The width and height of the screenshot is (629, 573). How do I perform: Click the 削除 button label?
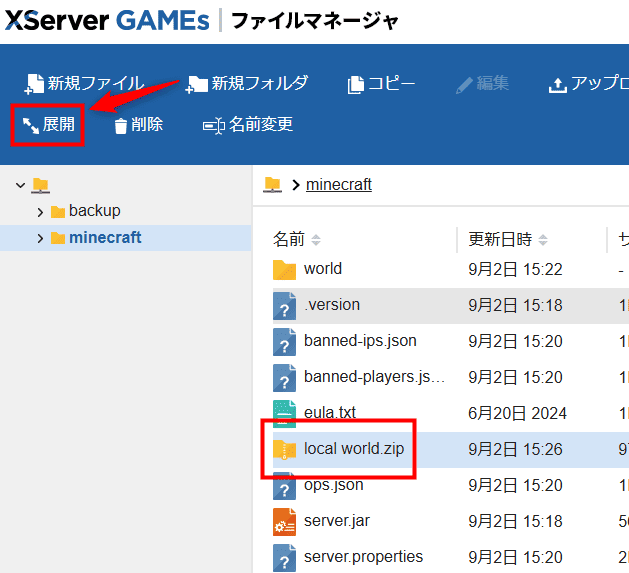click(147, 125)
